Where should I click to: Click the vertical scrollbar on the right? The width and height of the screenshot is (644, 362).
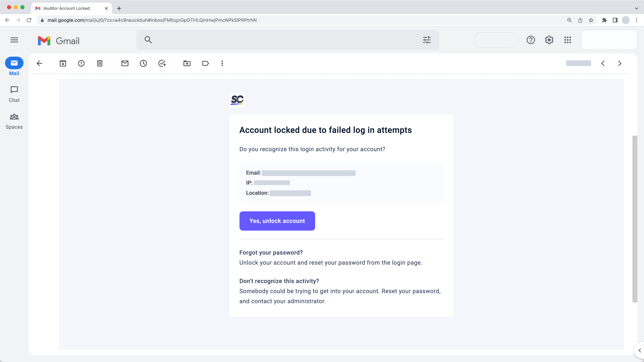[635, 219]
